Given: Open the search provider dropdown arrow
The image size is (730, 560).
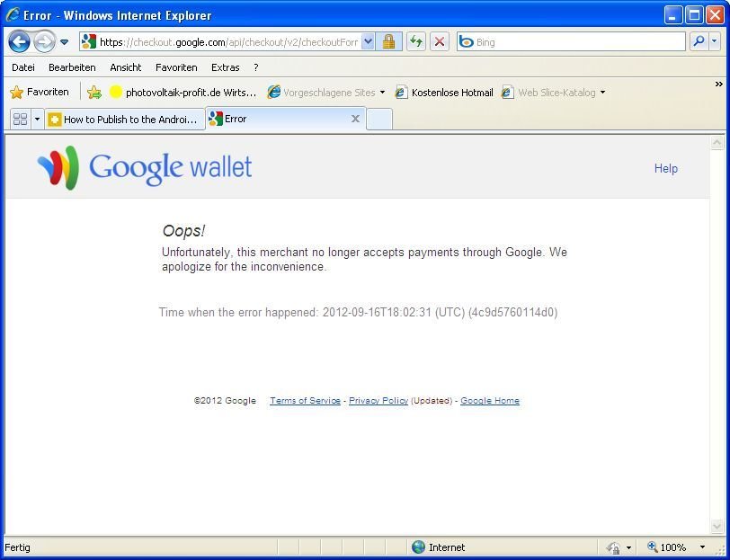Looking at the screenshot, I should (x=715, y=42).
